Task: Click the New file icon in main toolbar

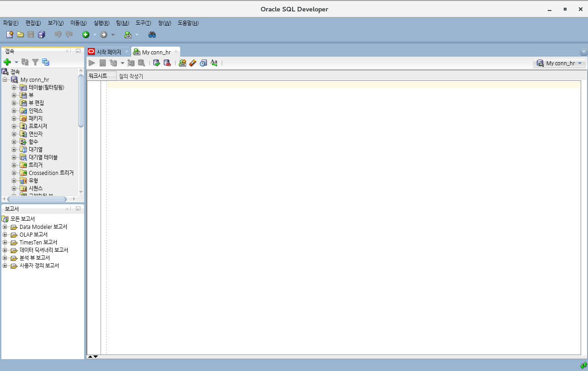Action: coord(10,34)
